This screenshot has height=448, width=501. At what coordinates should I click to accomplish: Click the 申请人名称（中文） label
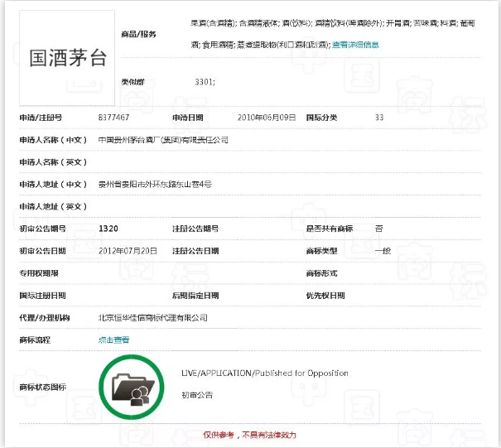click(53, 140)
